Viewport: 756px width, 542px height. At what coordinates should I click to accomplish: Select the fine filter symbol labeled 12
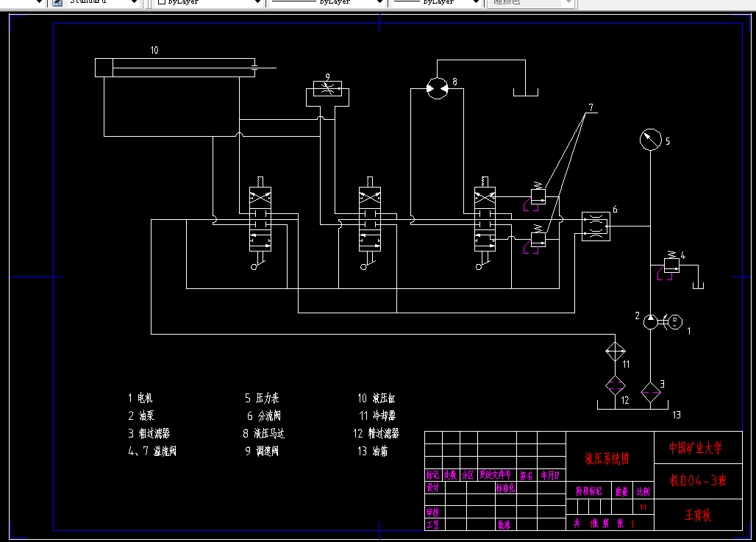(616, 385)
